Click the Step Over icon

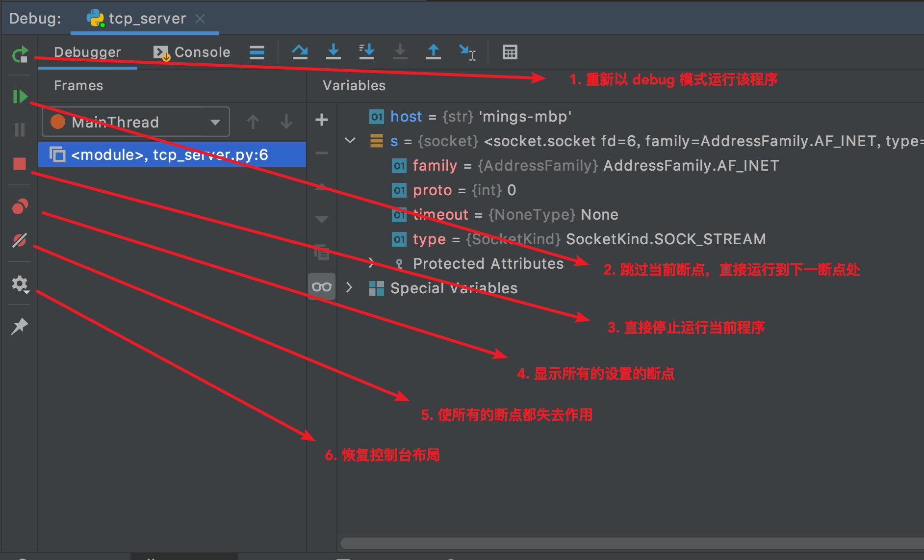click(300, 51)
